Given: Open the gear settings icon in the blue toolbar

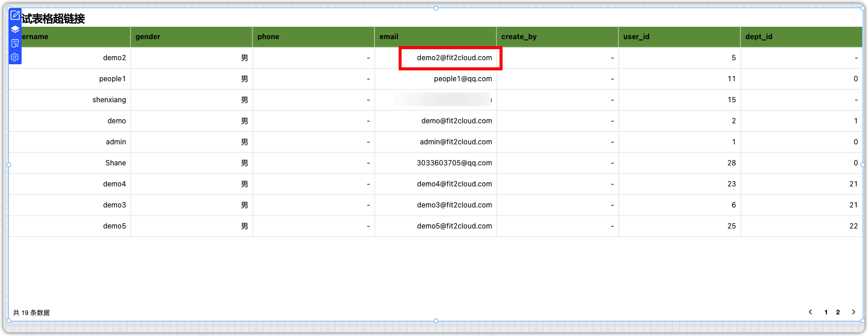Looking at the screenshot, I should (15, 57).
